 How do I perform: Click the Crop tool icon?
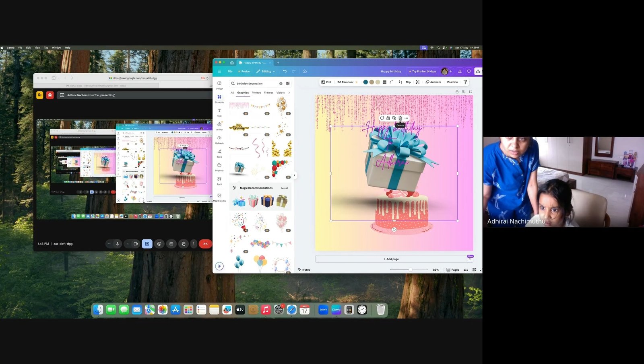400,82
